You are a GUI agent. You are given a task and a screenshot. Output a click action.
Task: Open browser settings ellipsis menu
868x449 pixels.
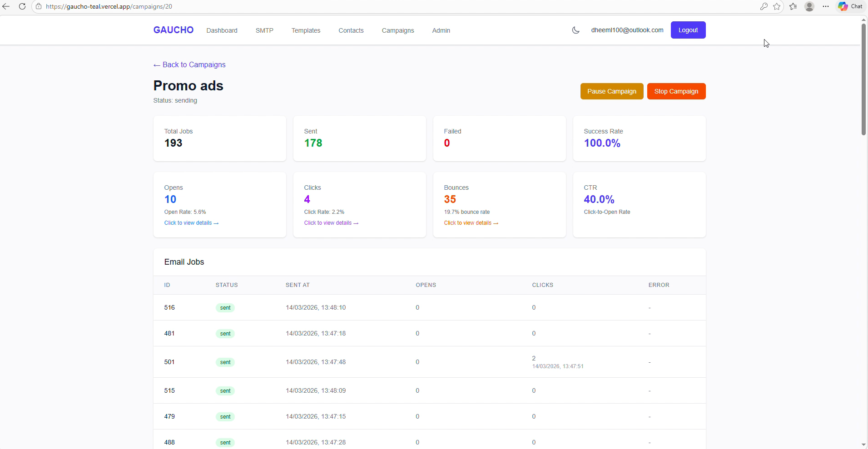click(x=826, y=7)
